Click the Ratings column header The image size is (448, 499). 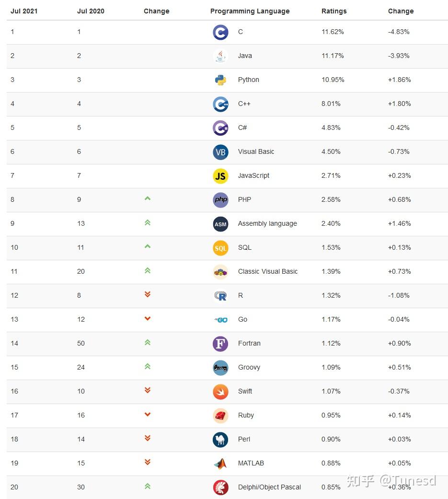click(334, 11)
